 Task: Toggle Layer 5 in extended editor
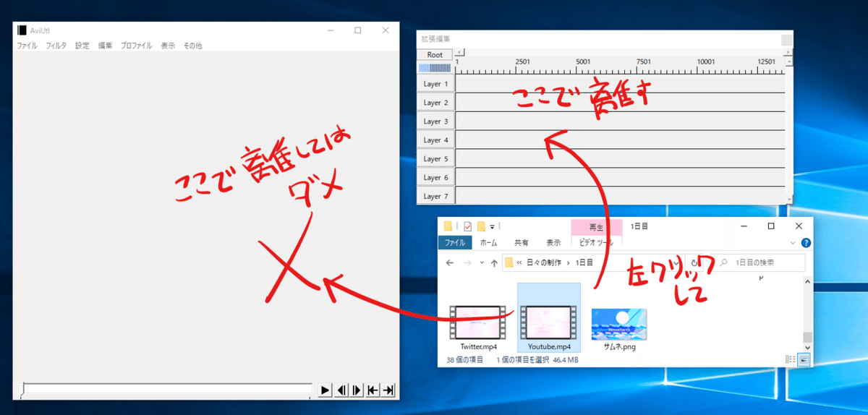[x=436, y=159]
